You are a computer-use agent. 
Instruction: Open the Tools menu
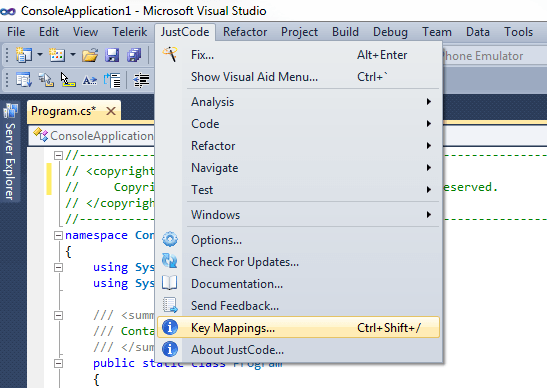(x=518, y=32)
